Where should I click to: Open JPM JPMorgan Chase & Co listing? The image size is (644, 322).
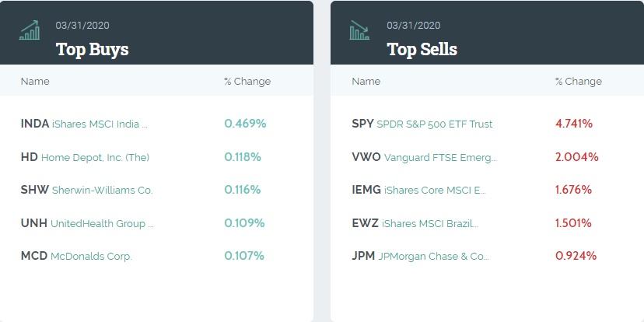pos(420,256)
